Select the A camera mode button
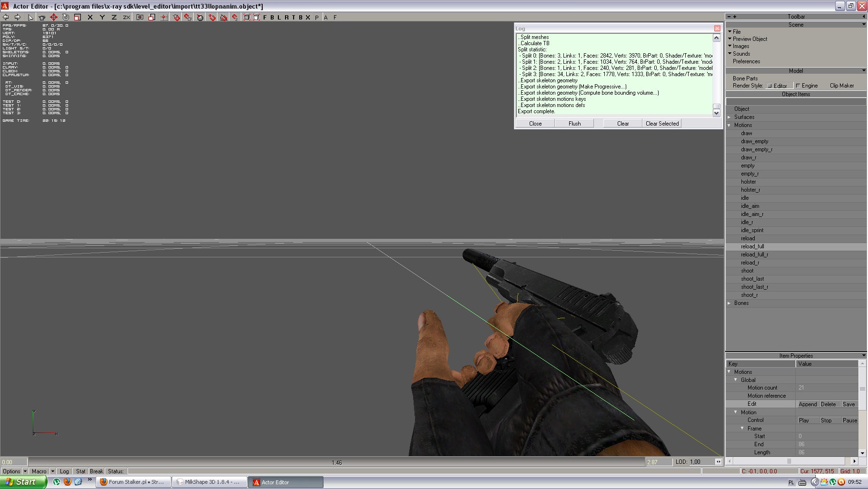Screen dimensions: 868x489 (326, 17)
